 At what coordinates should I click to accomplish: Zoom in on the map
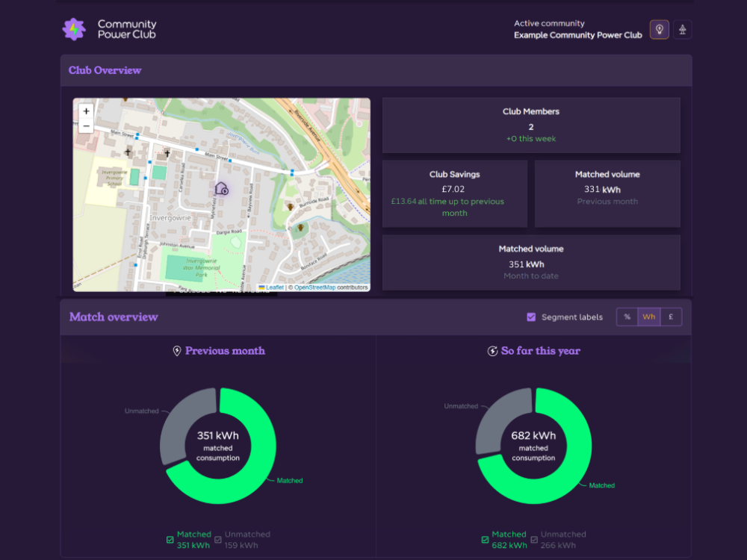pos(86,111)
